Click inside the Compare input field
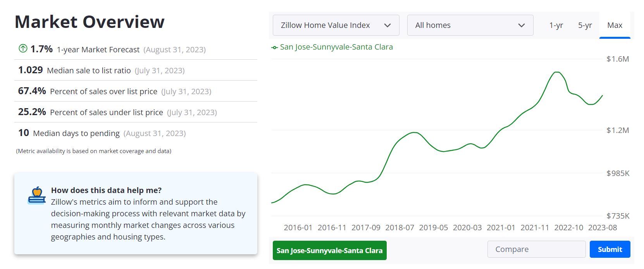The width and height of the screenshot is (644, 269). [537, 249]
